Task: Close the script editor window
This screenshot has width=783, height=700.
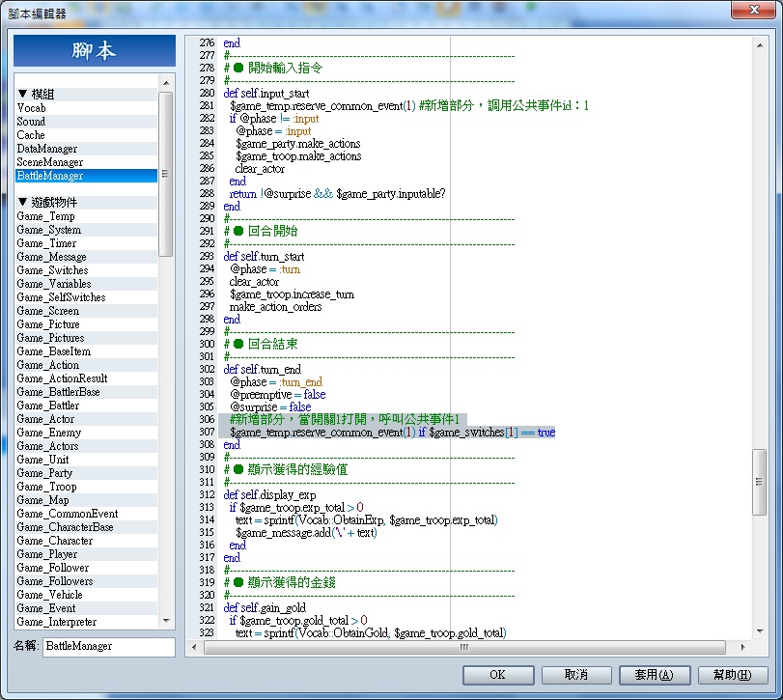Action: click(x=754, y=10)
